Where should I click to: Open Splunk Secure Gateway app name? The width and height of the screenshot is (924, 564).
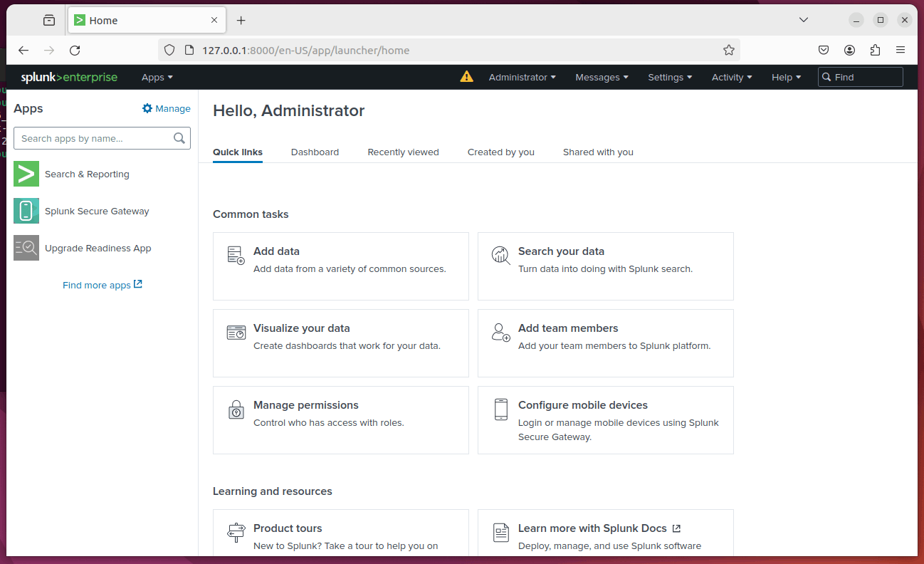point(97,211)
